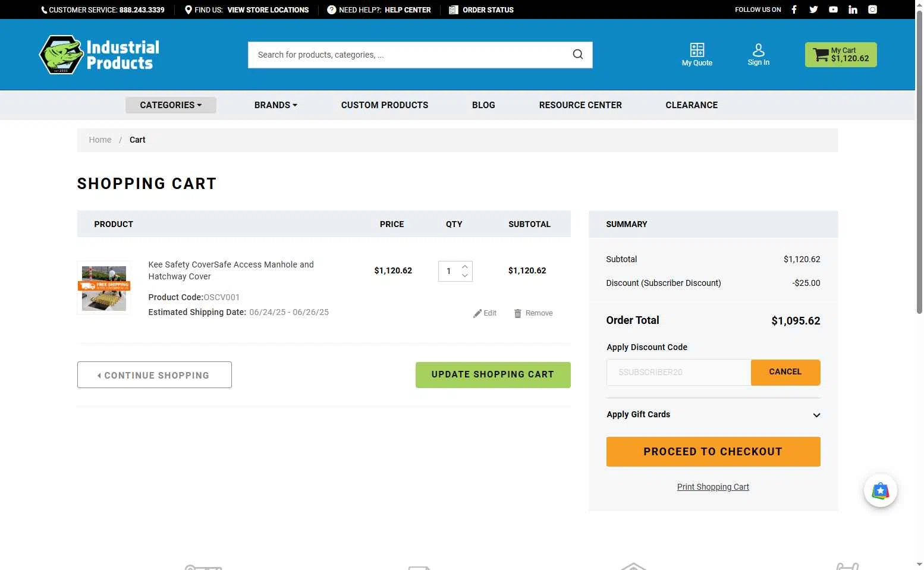Click the search magnifier icon
The width and height of the screenshot is (924, 570).
point(577,55)
